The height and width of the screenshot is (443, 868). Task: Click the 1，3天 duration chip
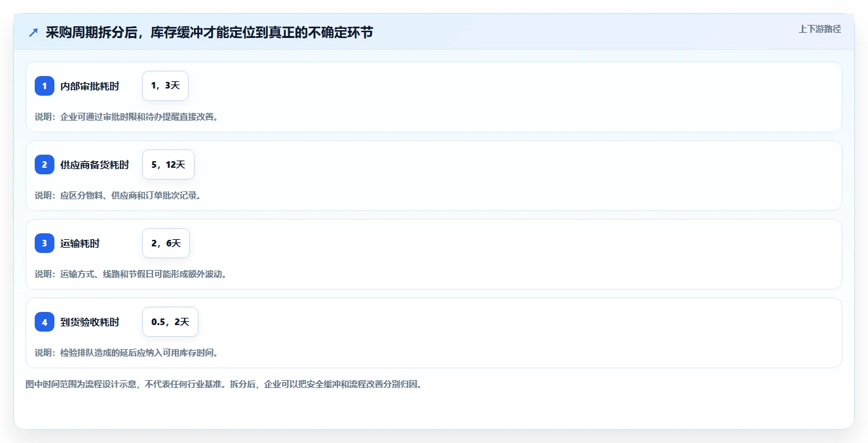(165, 86)
